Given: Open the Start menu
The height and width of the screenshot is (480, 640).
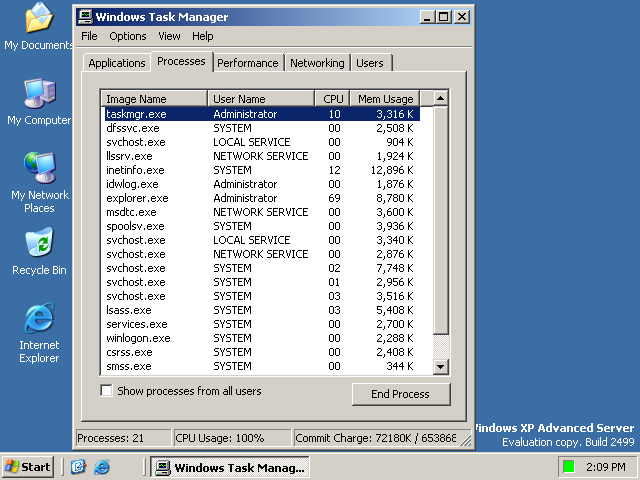Looking at the screenshot, I should (x=28, y=467).
